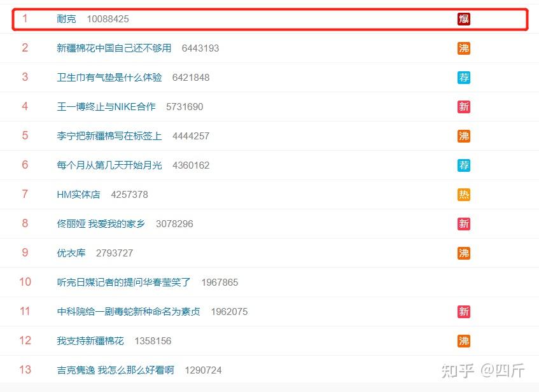Click rank number 6 beside 每个月从第几天开始月光
Screen dimensions: 539x392
pyautogui.click(x=25, y=165)
